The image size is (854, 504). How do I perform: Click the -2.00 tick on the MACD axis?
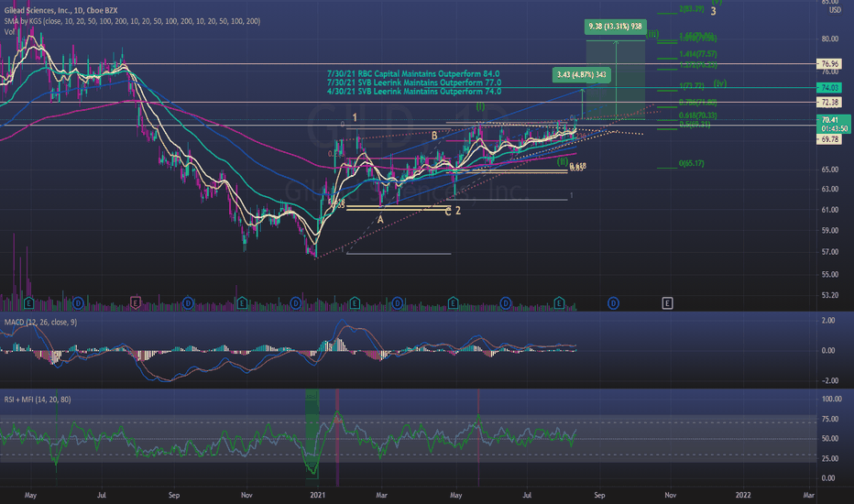[829, 380]
